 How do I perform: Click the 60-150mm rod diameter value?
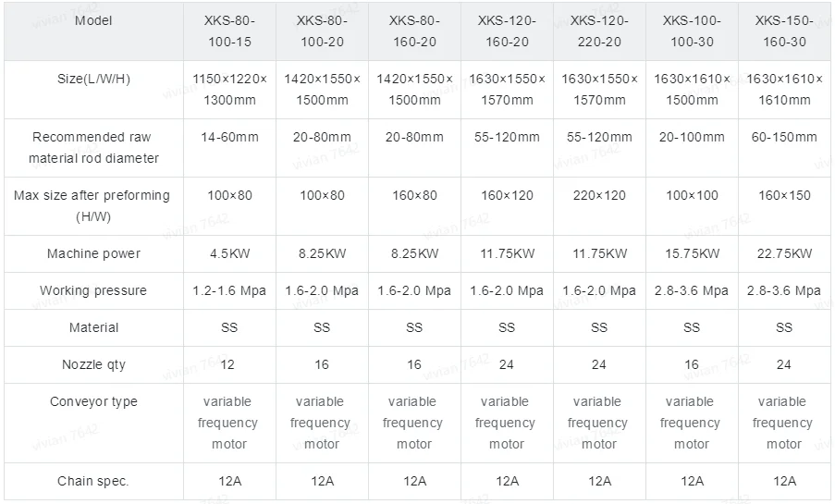(x=784, y=137)
